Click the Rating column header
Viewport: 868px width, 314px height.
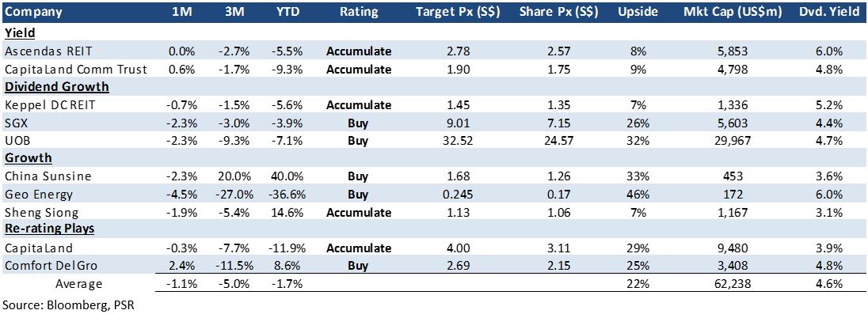pos(359,12)
